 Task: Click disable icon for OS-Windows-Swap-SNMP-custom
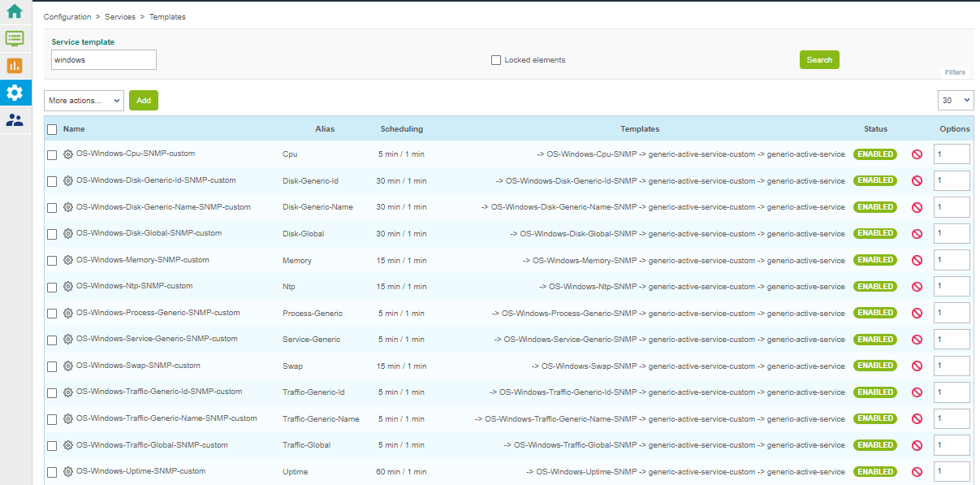917,366
